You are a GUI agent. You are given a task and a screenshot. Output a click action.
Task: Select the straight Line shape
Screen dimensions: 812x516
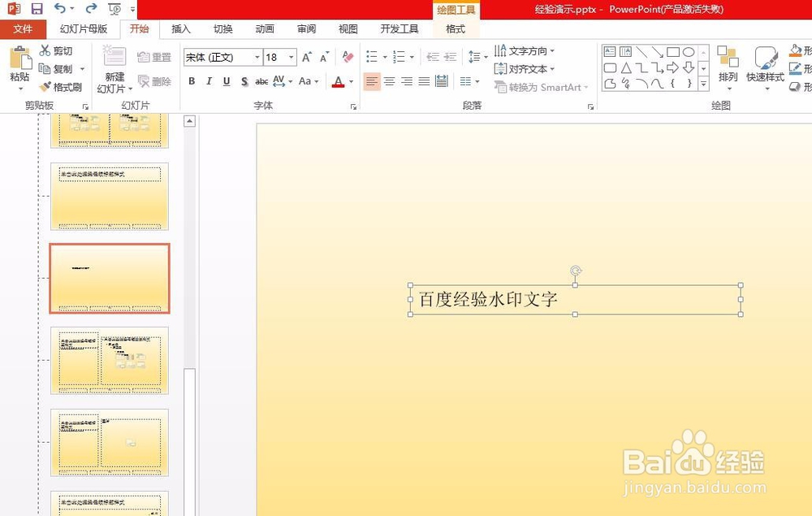point(641,52)
